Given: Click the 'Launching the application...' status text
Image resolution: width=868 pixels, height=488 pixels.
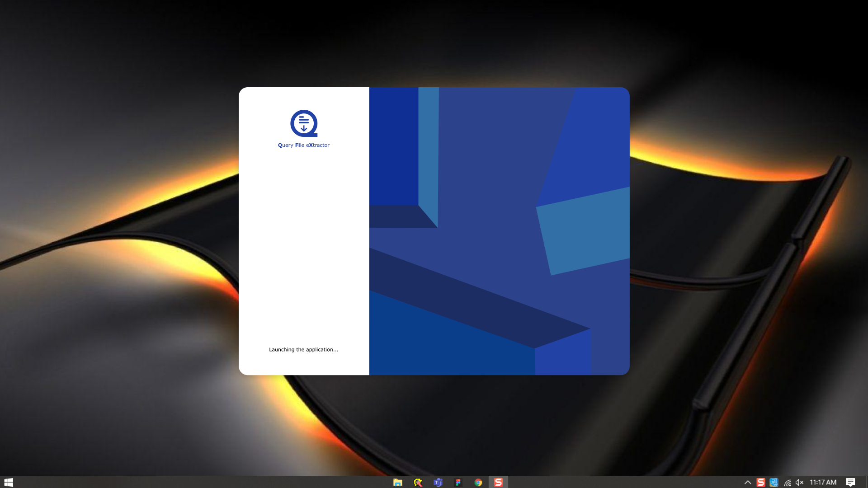Looking at the screenshot, I should (x=303, y=349).
